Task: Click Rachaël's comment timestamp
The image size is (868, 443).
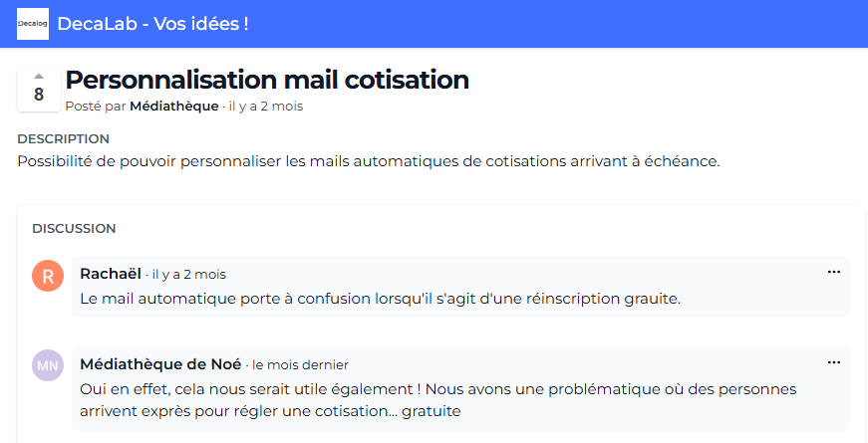Action: pyautogui.click(x=189, y=274)
